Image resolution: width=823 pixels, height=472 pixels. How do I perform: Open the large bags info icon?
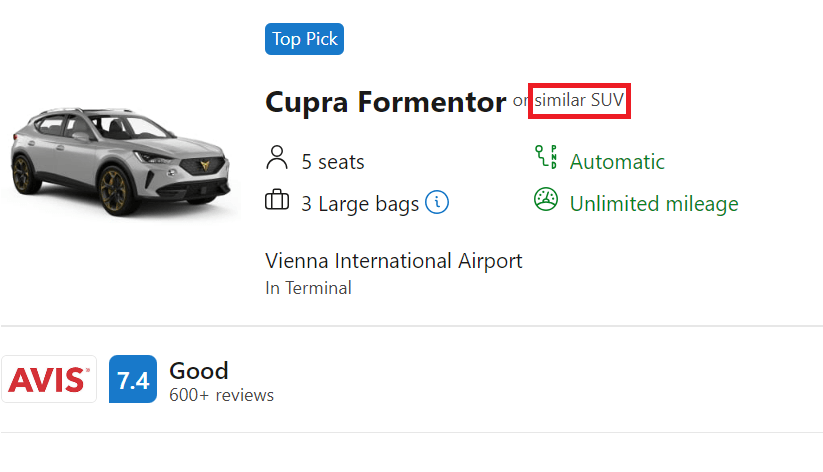[437, 203]
